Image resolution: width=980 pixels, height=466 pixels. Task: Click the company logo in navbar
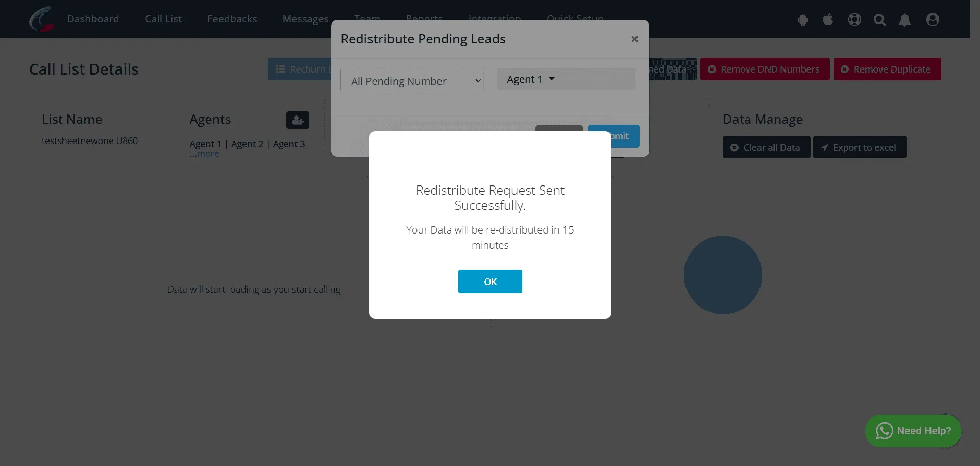click(x=41, y=19)
